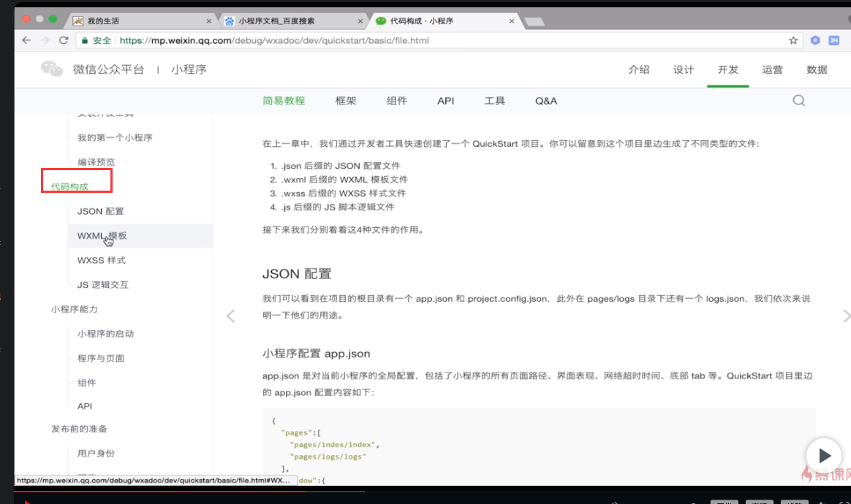Go to previous chapter with left chevron
The height and width of the screenshot is (504, 851).
click(x=230, y=316)
